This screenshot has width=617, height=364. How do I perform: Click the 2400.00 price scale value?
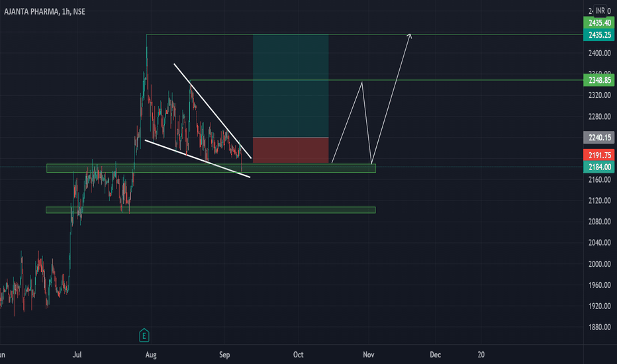599,53
